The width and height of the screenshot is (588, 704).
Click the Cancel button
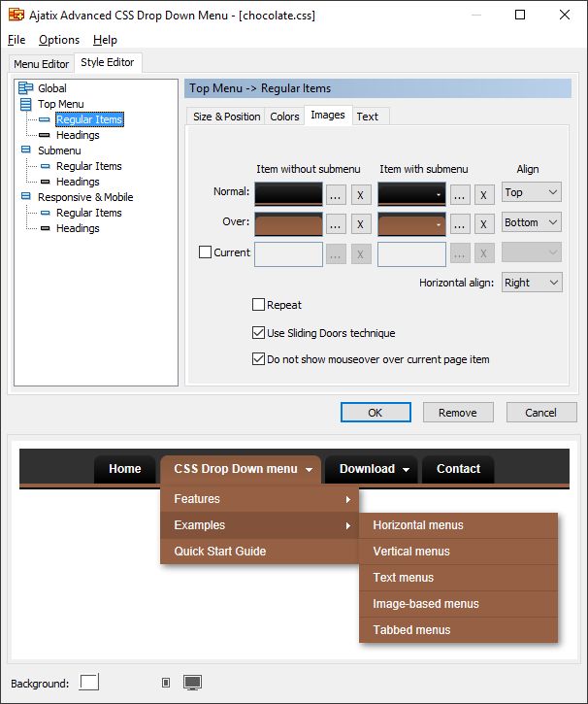pos(541,413)
